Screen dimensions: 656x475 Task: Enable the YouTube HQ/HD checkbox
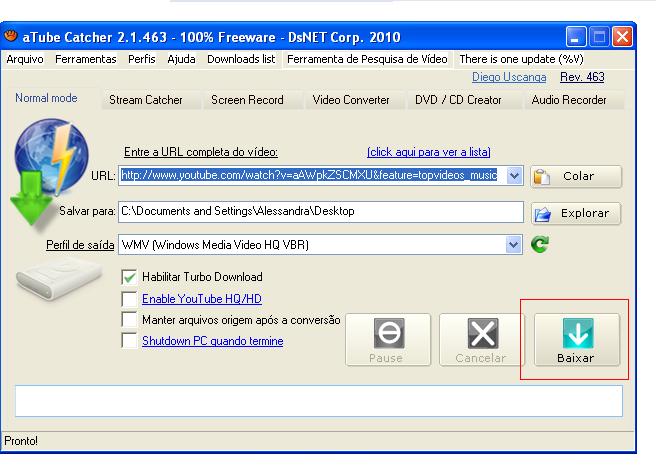coord(129,298)
